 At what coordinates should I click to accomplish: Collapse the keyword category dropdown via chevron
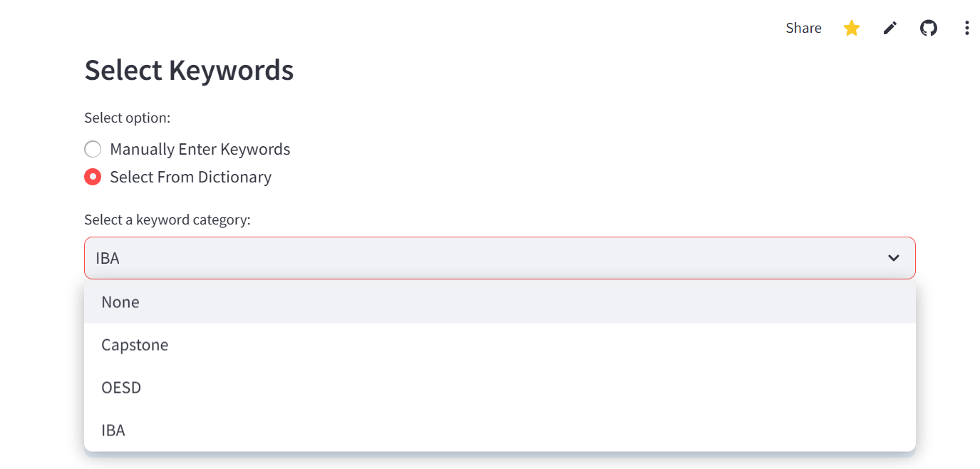pyautogui.click(x=894, y=258)
